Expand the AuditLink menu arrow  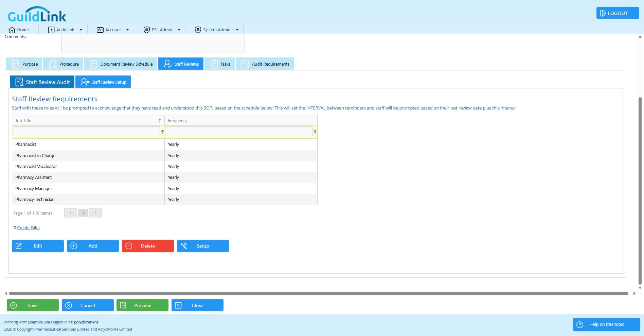tap(81, 30)
